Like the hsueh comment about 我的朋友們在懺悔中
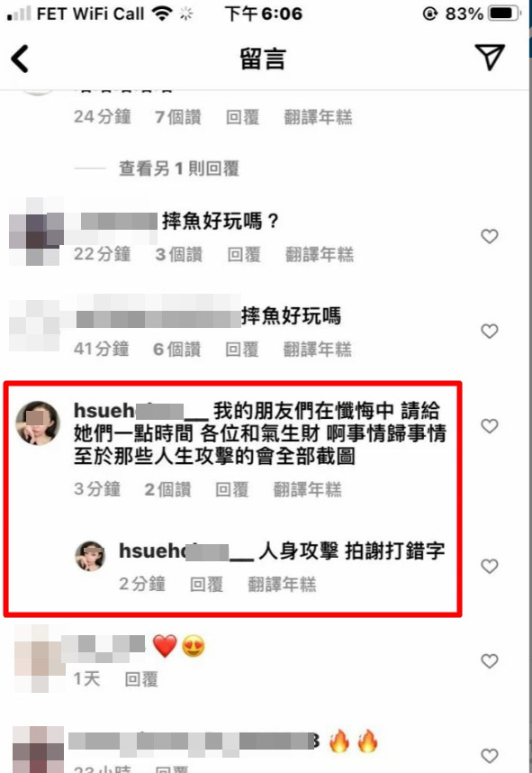The width and height of the screenshot is (532, 773). click(489, 425)
